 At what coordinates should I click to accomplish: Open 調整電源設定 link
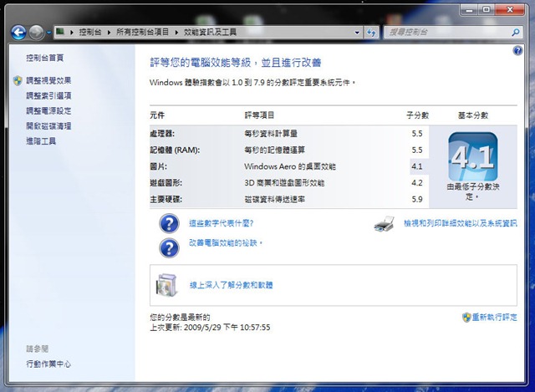pyautogui.click(x=48, y=111)
